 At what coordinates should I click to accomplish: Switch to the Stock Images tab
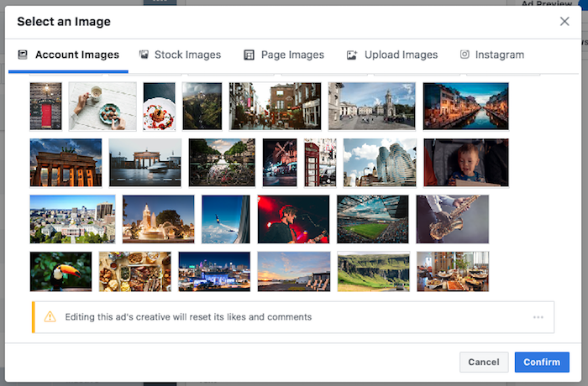(x=181, y=55)
